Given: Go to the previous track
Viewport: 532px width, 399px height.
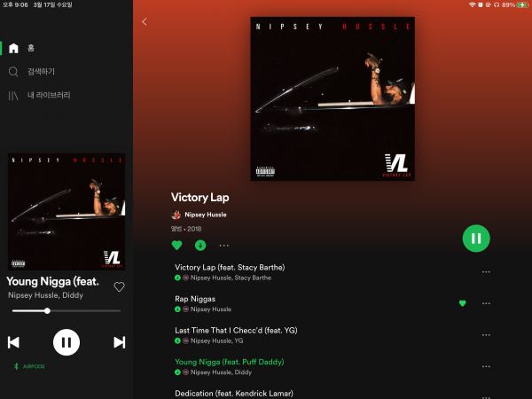Looking at the screenshot, I should 13,342.
